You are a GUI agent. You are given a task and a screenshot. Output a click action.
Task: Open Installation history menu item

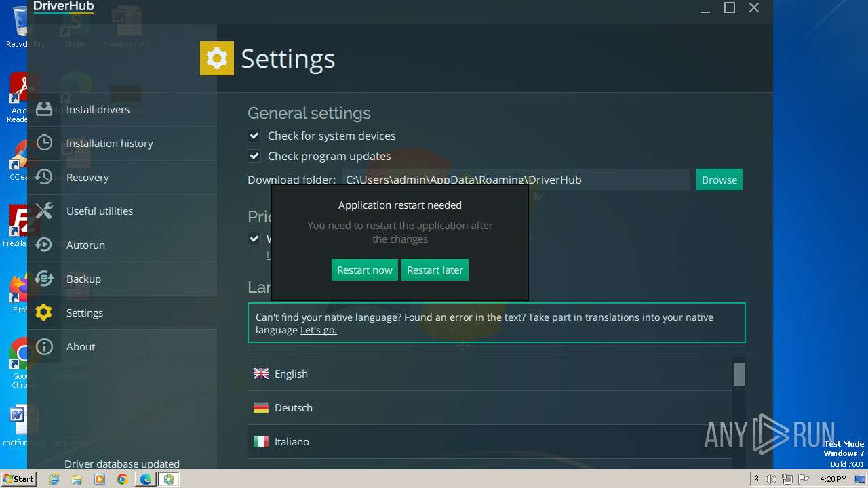coord(122,143)
